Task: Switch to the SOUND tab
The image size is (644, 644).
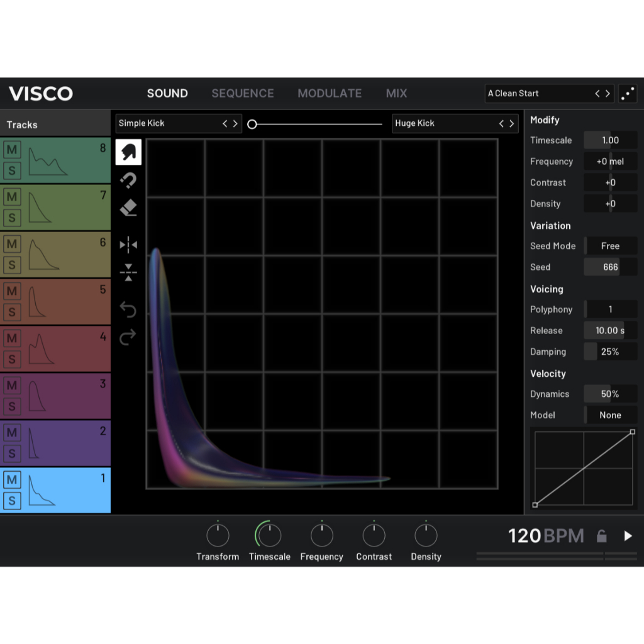Action: tap(167, 94)
